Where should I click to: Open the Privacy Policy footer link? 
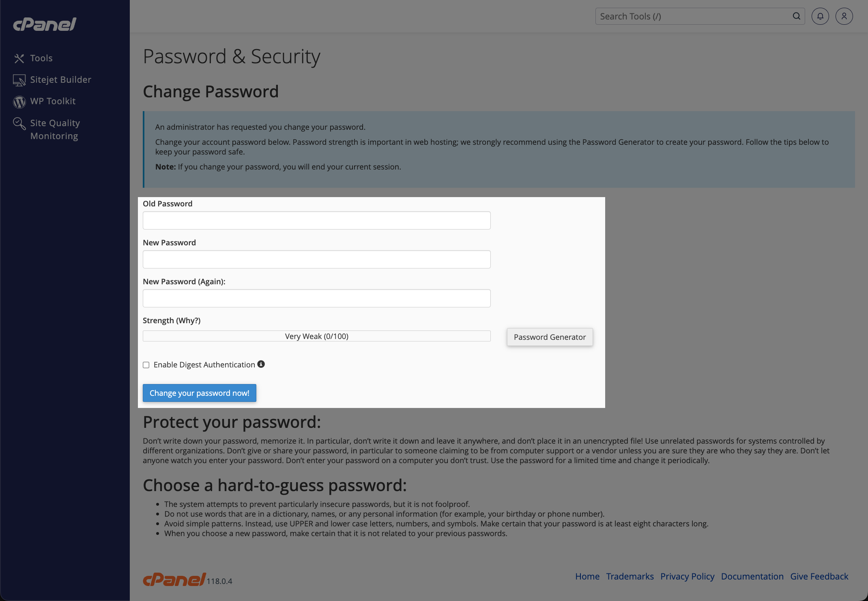[687, 576]
